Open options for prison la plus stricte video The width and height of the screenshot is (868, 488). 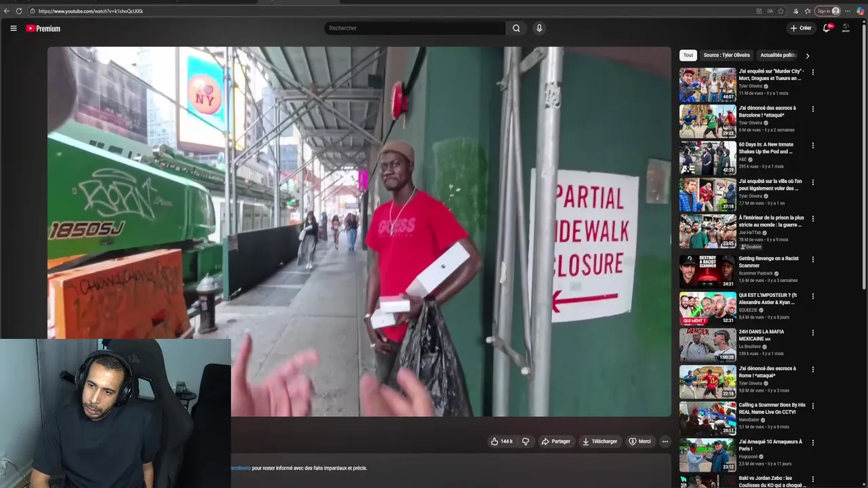(x=813, y=218)
